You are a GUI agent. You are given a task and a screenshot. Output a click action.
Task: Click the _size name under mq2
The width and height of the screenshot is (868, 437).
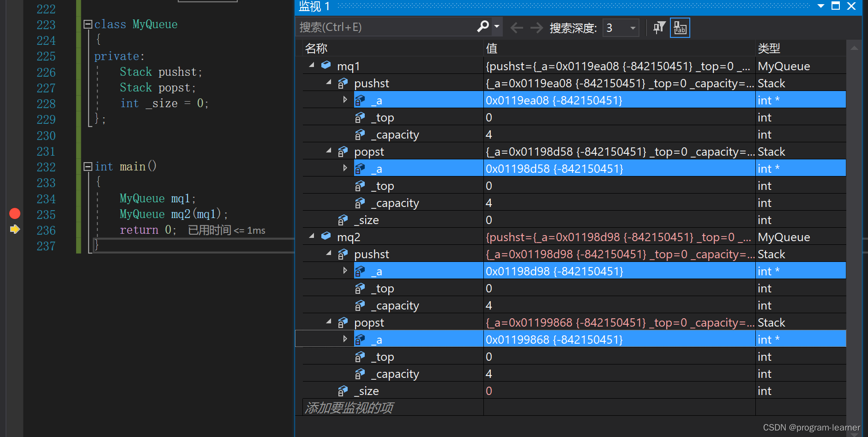(x=367, y=391)
